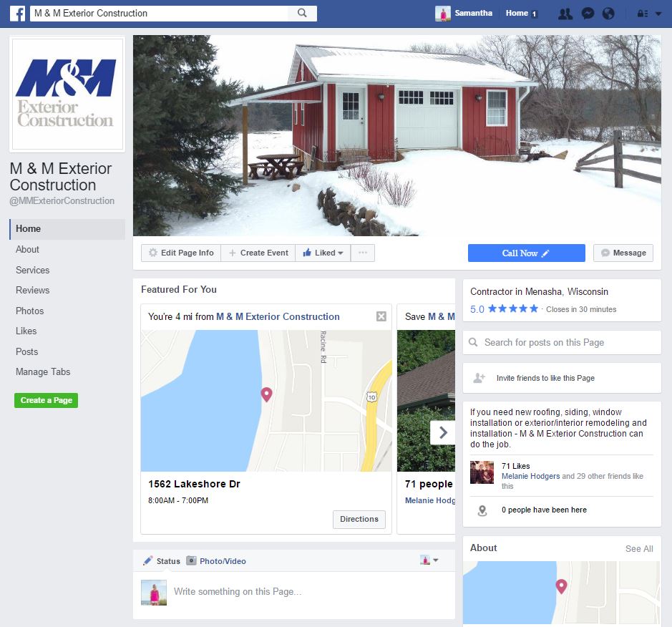Open the notifications globe icon

(608, 14)
